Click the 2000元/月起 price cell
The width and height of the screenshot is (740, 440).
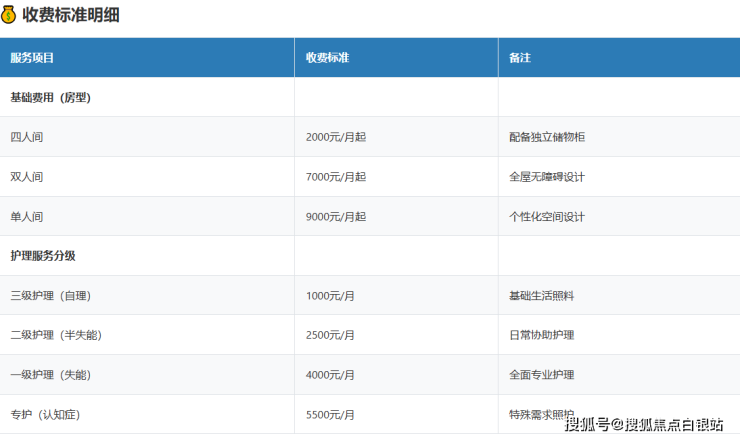[336, 137]
